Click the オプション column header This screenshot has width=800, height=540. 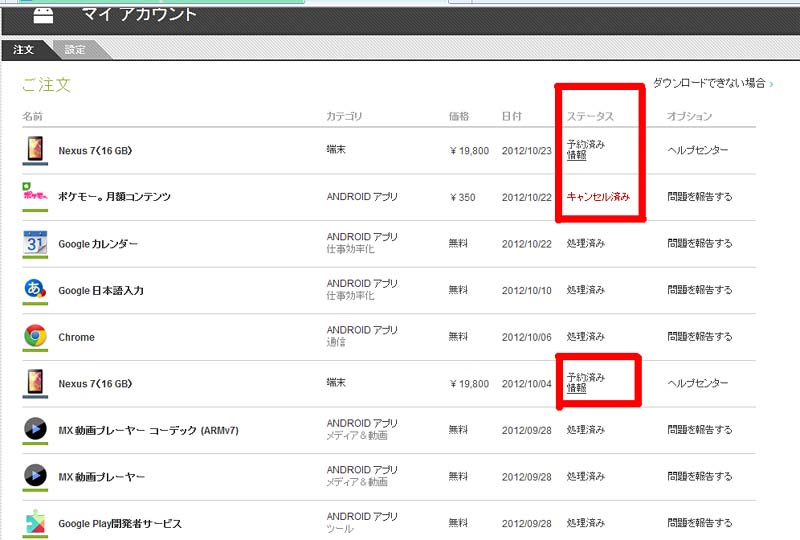[689, 116]
